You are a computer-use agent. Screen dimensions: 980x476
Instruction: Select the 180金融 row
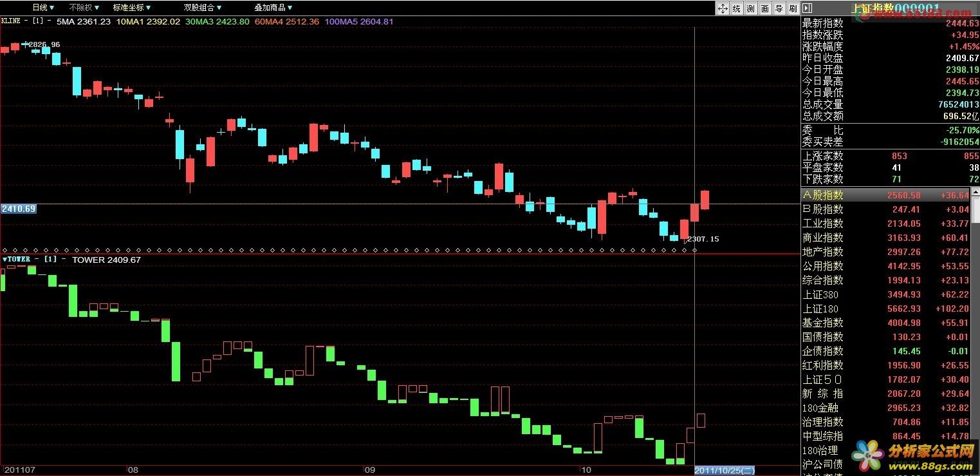click(885, 408)
